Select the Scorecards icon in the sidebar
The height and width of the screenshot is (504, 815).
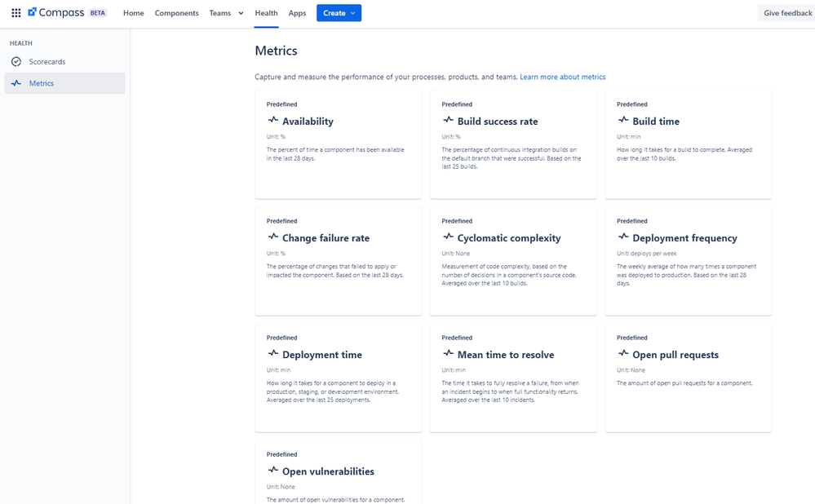(16, 61)
